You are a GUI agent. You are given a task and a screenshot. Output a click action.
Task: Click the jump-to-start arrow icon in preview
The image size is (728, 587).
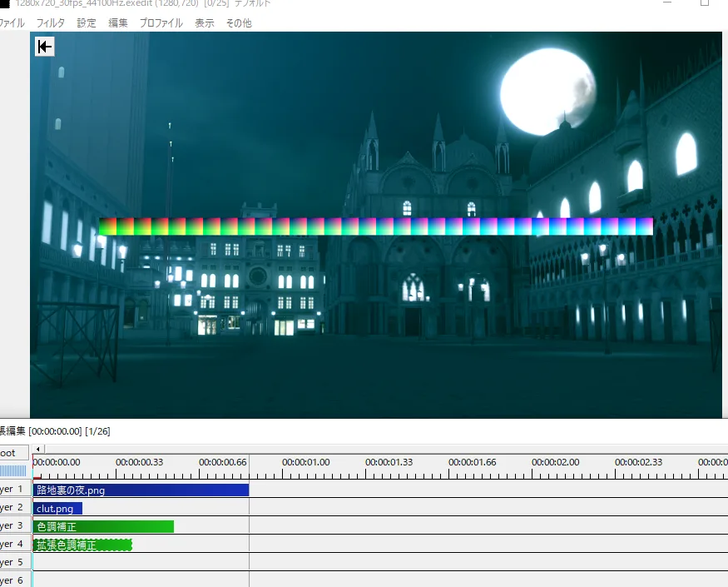[45, 47]
